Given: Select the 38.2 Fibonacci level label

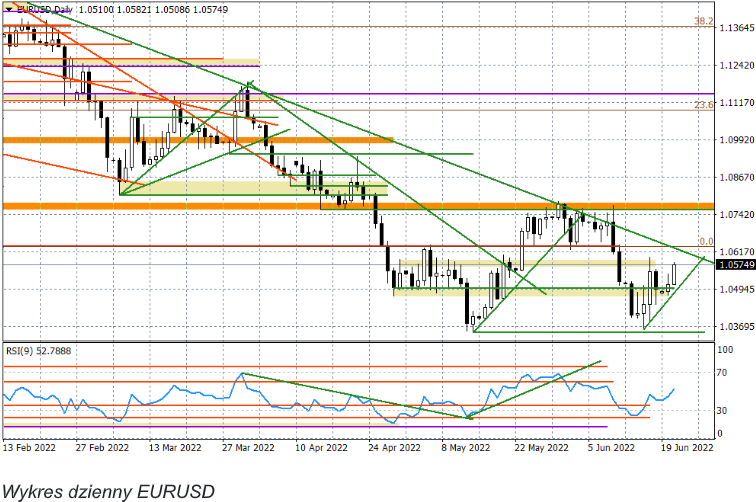Looking at the screenshot, I should tap(704, 21).
